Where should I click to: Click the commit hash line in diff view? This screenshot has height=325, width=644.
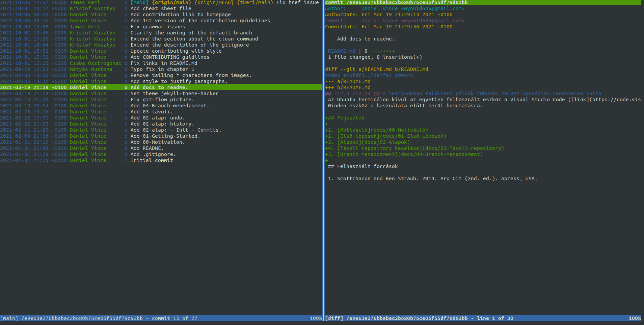pos(396,2)
